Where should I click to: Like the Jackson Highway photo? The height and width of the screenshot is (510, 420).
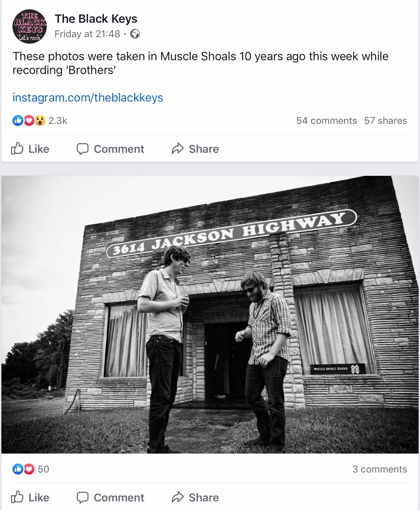click(x=30, y=498)
